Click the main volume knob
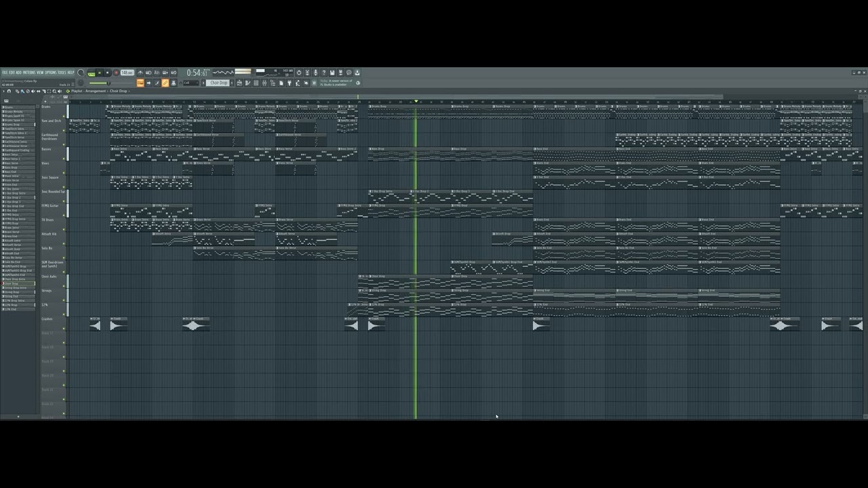Screen dimensions: 868x488 click(81, 73)
